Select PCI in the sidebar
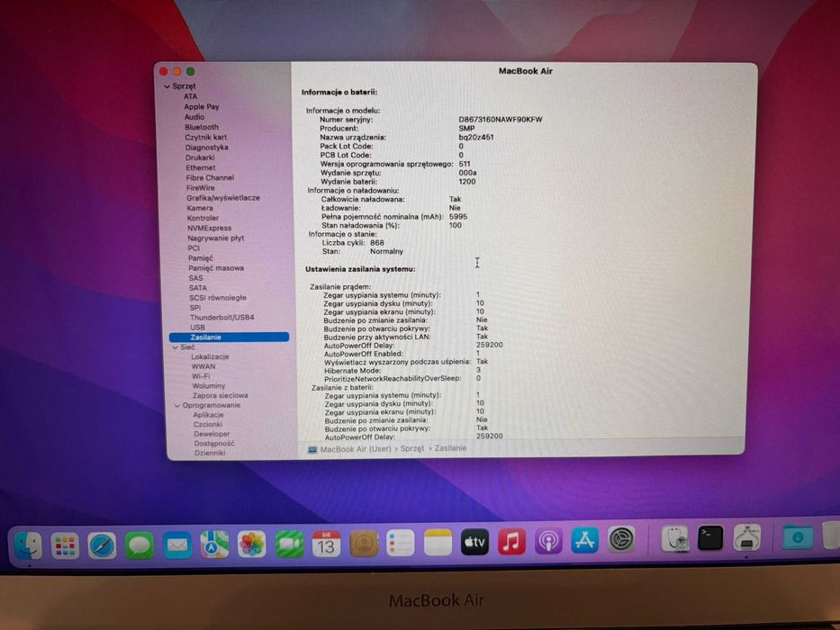This screenshot has width=840, height=630. (x=194, y=248)
